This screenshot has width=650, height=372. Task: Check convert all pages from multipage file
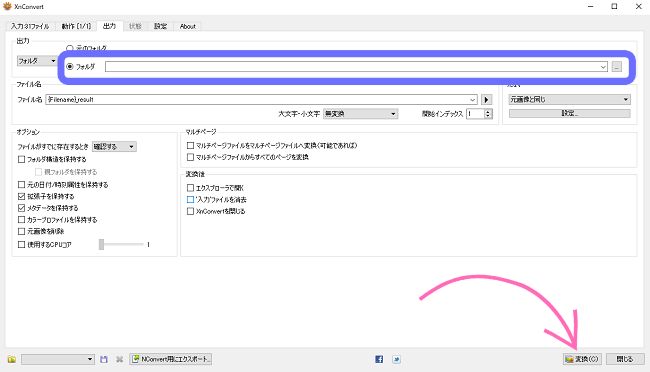tap(190, 157)
